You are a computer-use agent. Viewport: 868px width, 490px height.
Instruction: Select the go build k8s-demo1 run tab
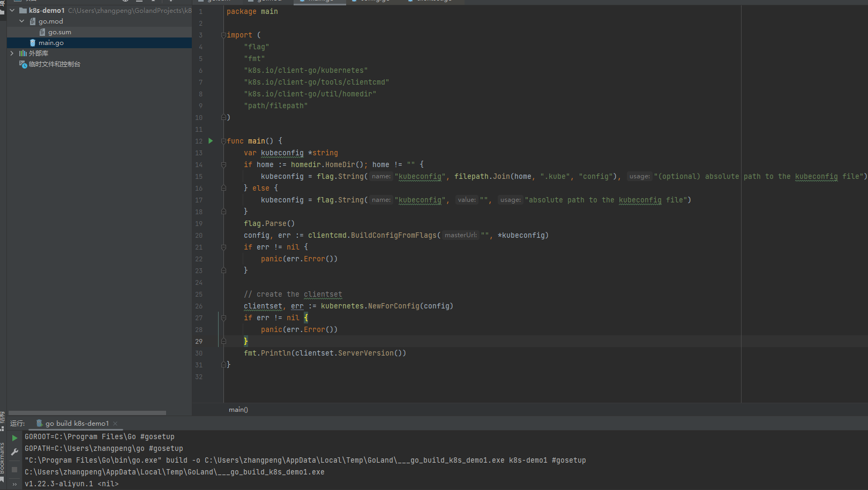[77, 424]
